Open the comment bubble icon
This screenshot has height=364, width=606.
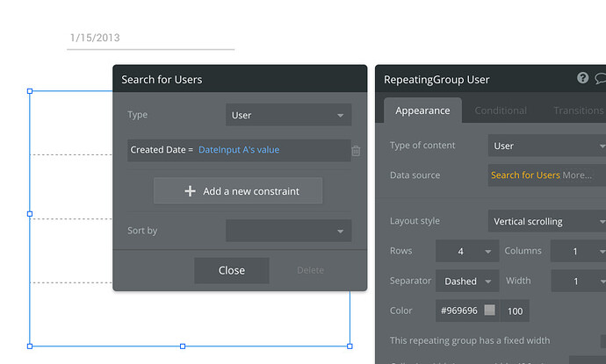[x=601, y=78]
